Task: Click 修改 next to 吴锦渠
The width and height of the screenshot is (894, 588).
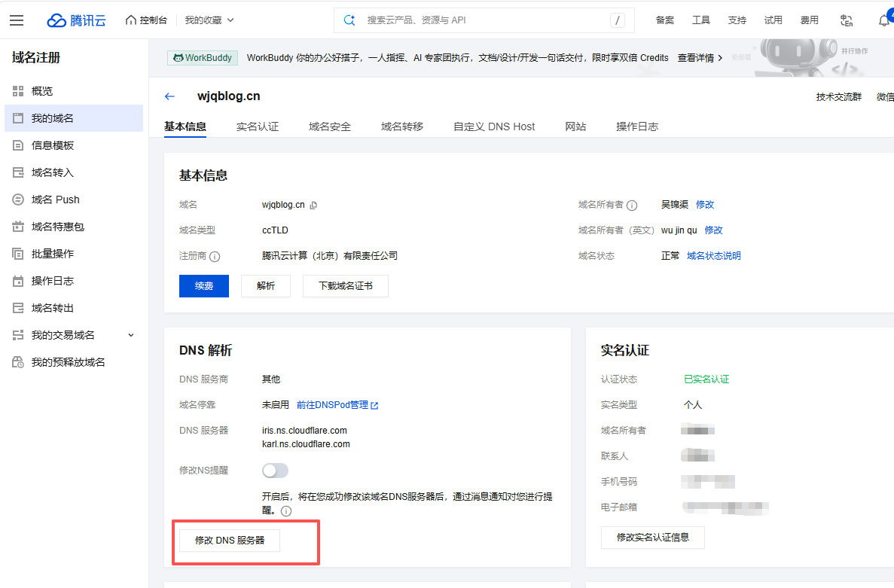Action: tap(705, 205)
